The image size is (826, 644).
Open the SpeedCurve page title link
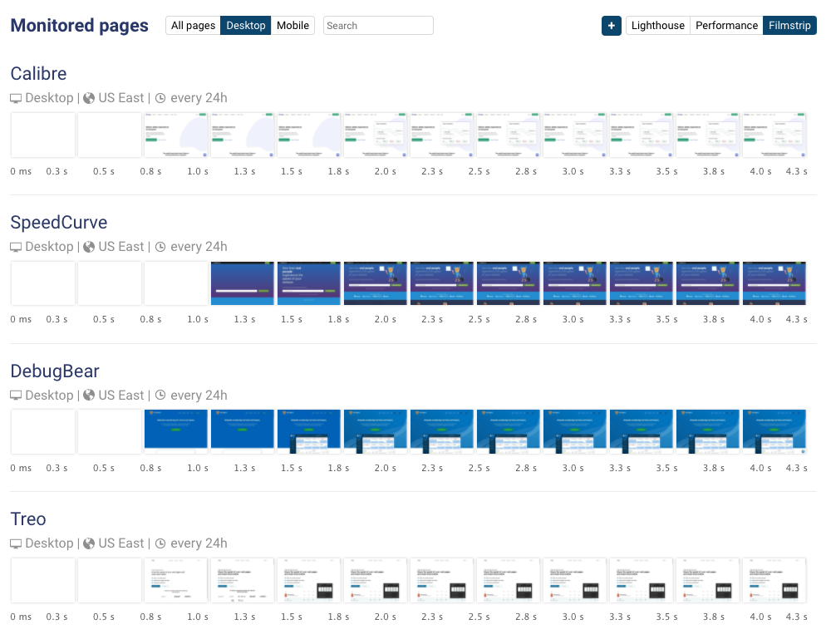click(x=59, y=223)
